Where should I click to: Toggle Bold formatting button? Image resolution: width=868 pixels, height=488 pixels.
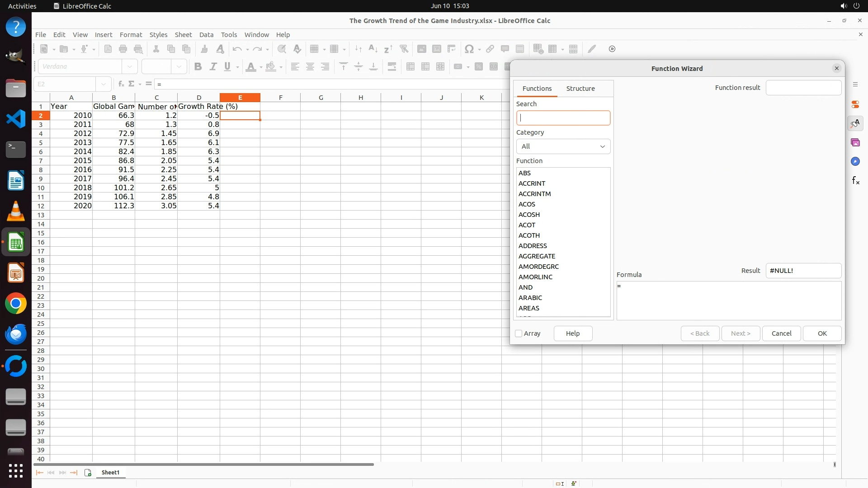pyautogui.click(x=198, y=67)
